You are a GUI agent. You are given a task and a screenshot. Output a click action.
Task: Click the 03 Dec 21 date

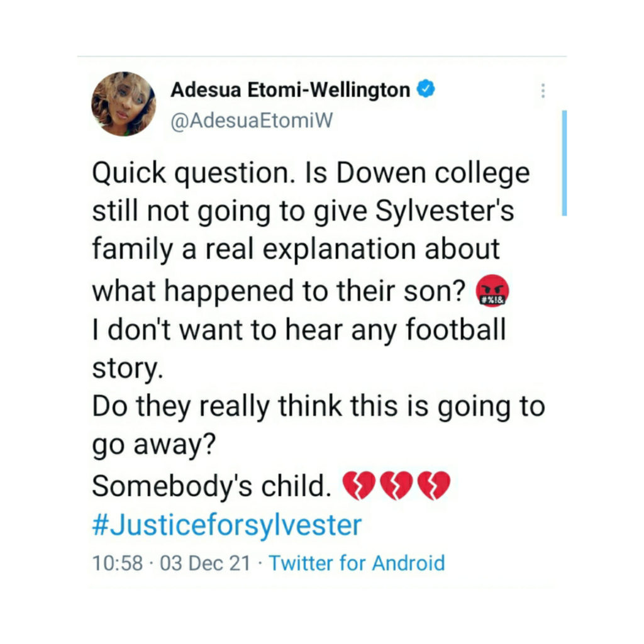(x=205, y=562)
